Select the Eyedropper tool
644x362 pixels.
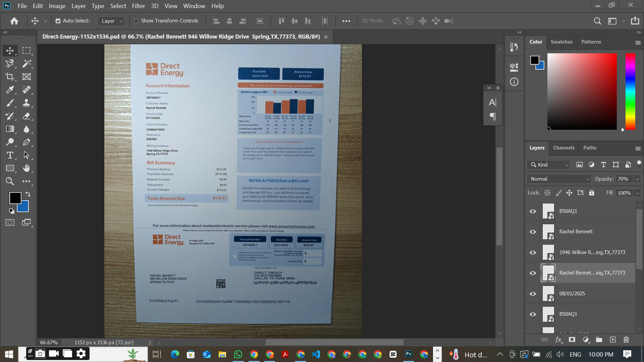(10, 90)
